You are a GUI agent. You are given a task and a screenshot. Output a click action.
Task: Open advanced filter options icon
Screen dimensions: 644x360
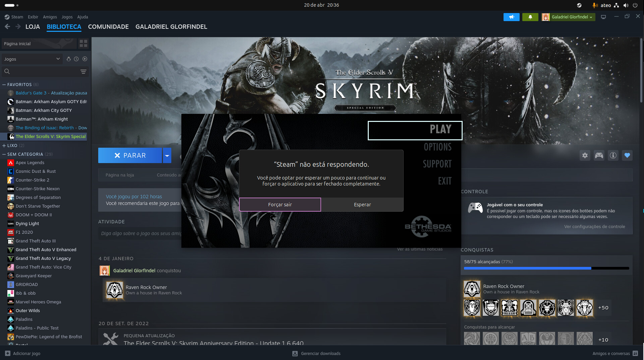(83, 71)
